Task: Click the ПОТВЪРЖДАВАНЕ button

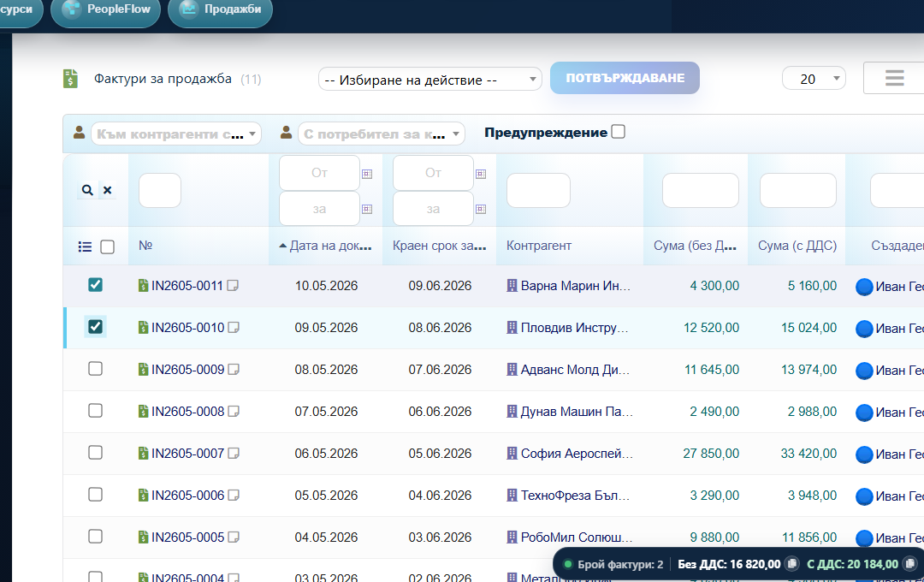Action: (625, 78)
